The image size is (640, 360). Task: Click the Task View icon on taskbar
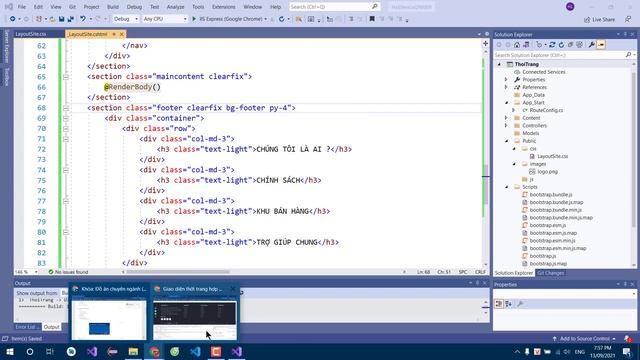[50, 351]
